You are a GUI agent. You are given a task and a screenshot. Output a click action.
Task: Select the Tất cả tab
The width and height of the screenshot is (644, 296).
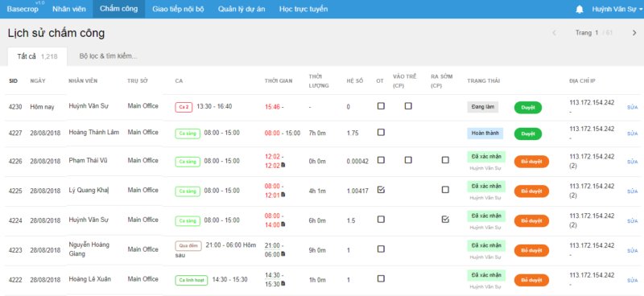37,56
